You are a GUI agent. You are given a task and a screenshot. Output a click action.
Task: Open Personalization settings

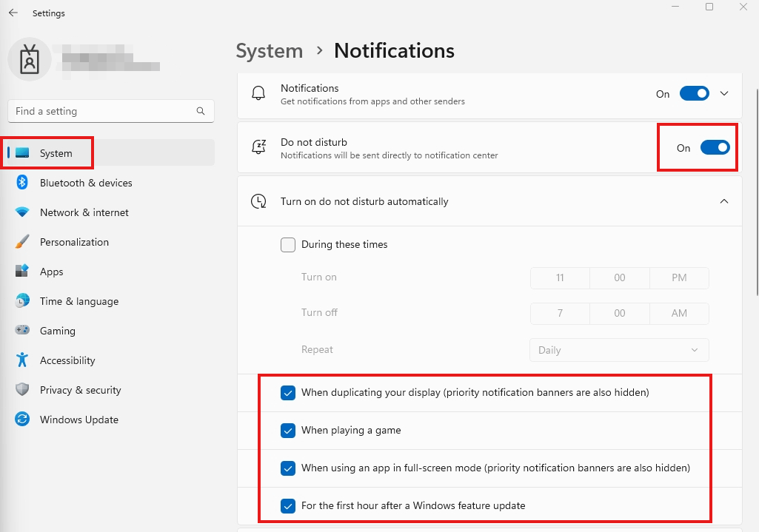(x=111, y=242)
